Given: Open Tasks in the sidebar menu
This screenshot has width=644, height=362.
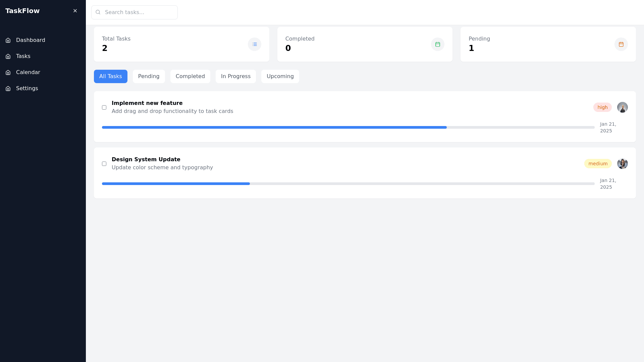Looking at the screenshot, I should click(x=23, y=56).
